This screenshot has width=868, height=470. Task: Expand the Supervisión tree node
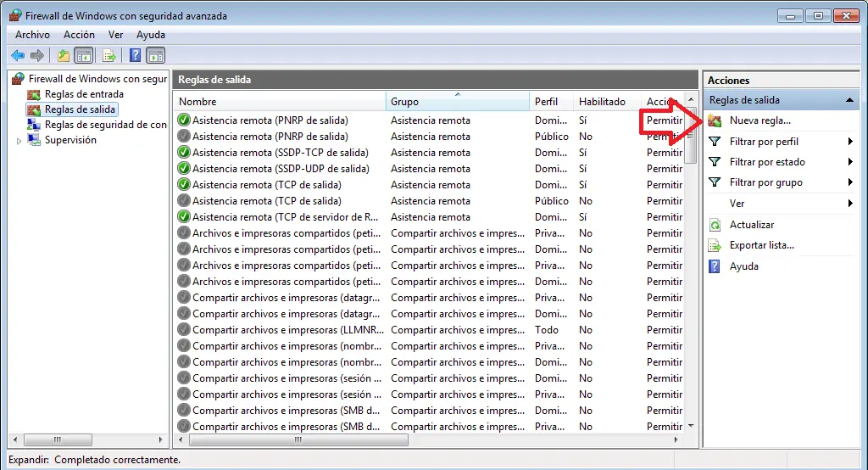pos(19,141)
